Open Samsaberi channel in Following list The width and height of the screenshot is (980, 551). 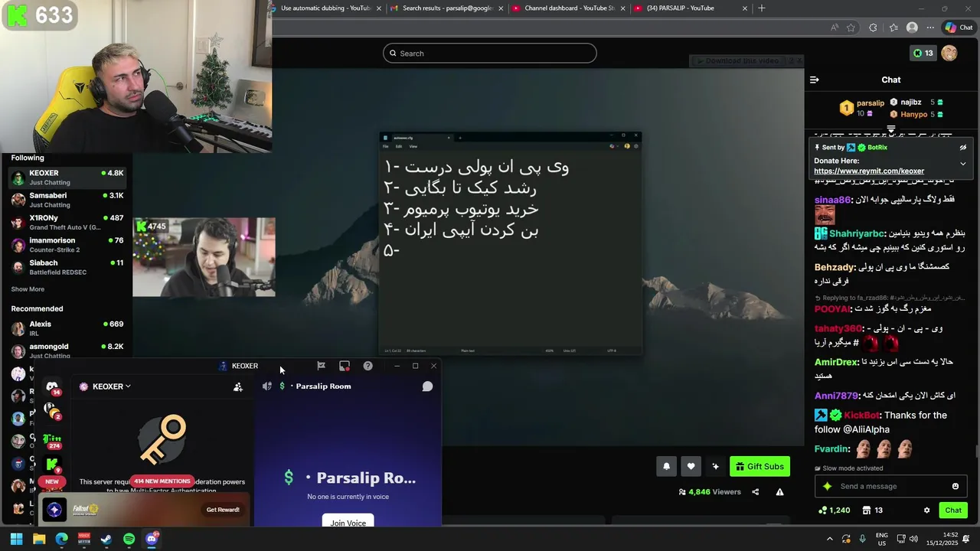[x=67, y=200]
